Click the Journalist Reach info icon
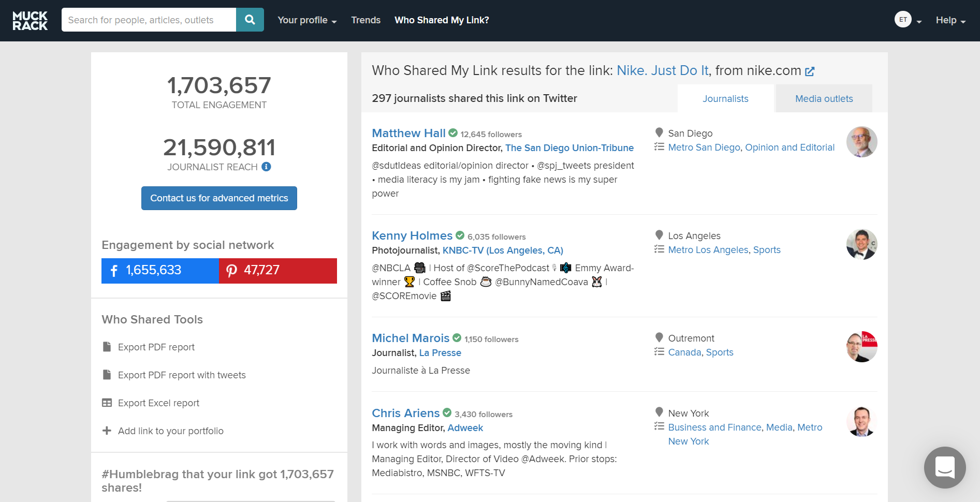Viewport: 980px width, 502px height. (266, 167)
